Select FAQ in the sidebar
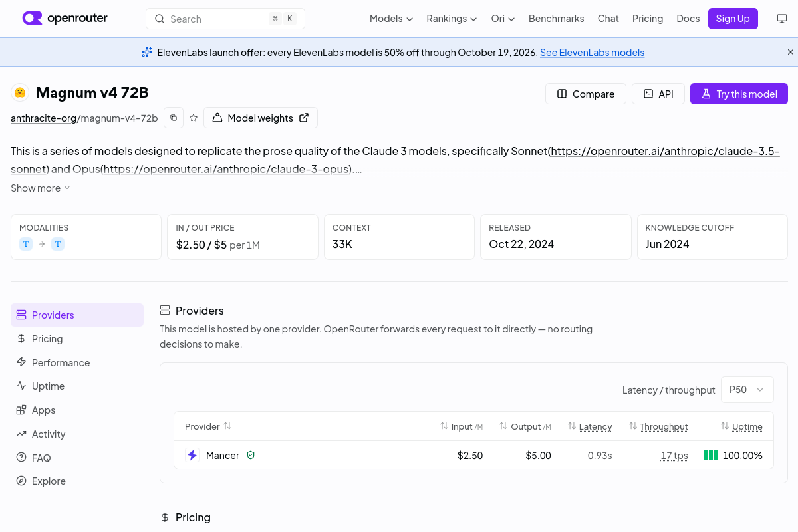The width and height of the screenshot is (798, 532). pos(77,458)
